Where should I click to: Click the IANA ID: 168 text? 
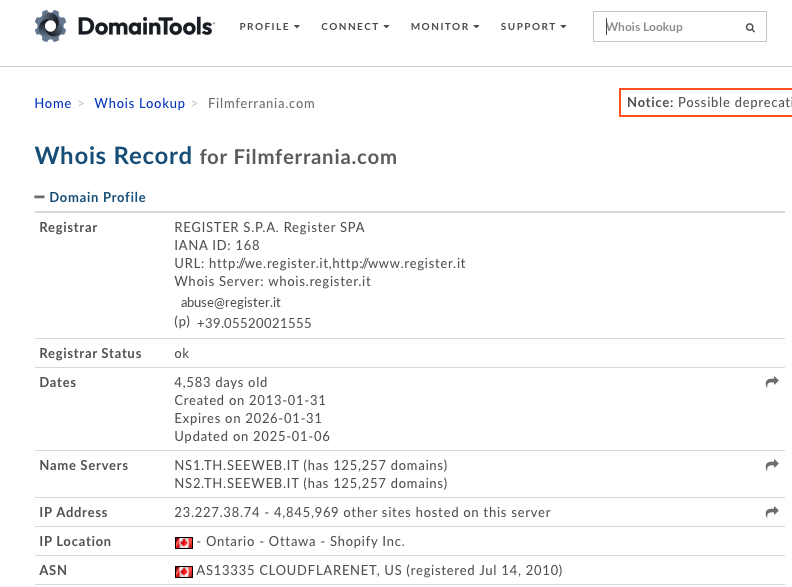[x=217, y=246]
